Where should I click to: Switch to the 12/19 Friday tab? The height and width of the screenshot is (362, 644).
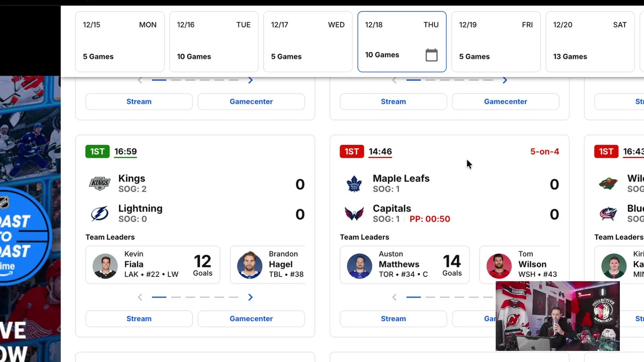496,41
